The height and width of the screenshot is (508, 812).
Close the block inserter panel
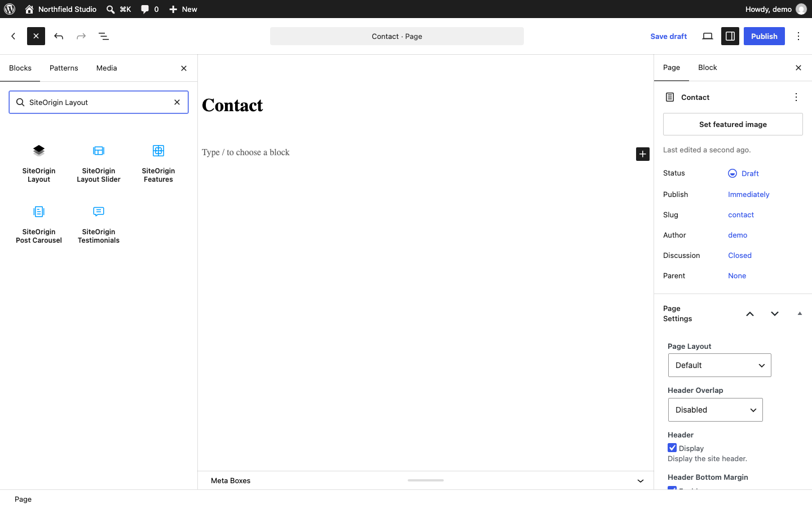coord(184,68)
